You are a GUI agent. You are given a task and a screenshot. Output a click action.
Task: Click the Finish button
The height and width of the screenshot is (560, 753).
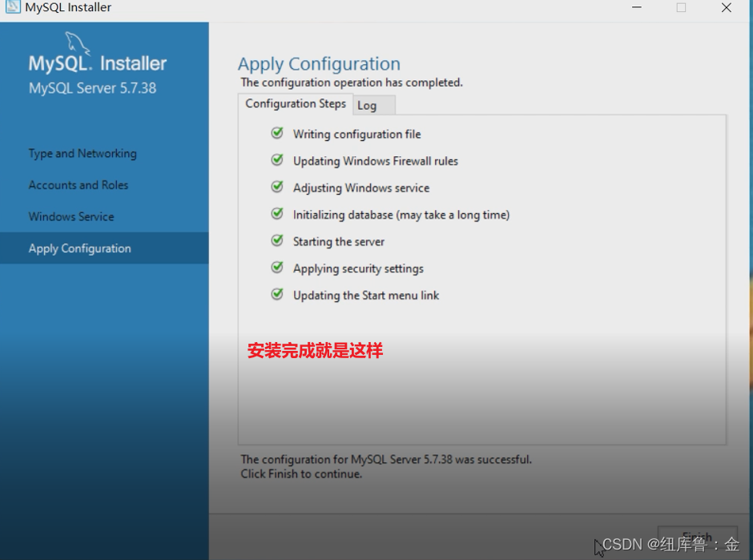(x=697, y=537)
